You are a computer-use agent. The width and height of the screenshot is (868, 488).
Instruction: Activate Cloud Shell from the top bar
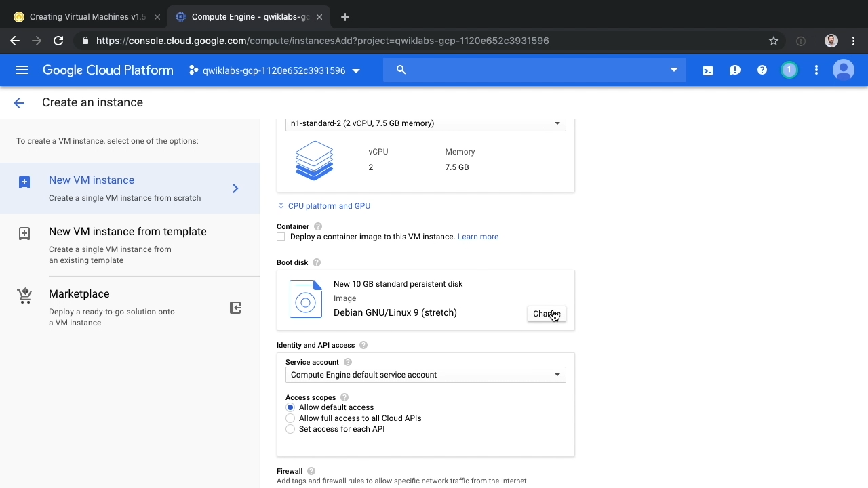coord(707,70)
